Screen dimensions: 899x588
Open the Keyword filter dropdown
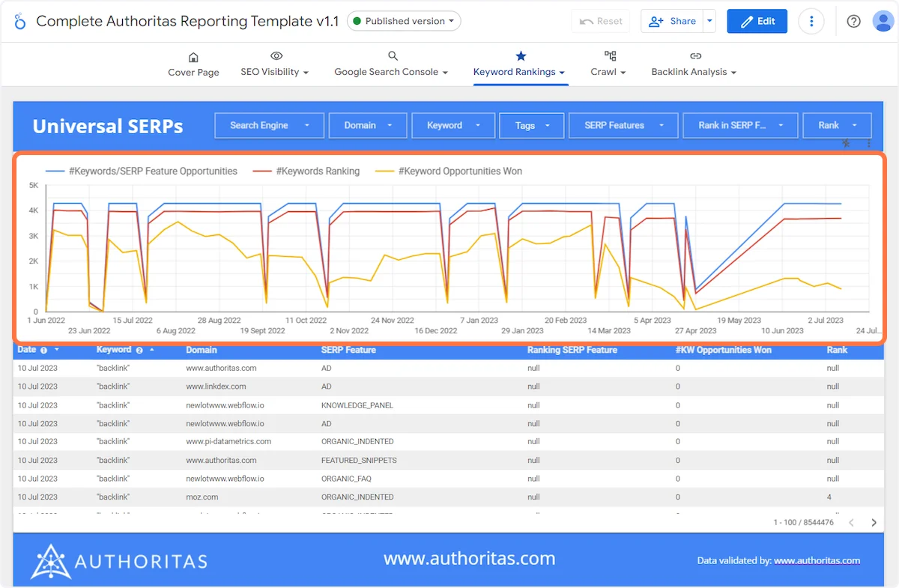[x=453, y=125]
